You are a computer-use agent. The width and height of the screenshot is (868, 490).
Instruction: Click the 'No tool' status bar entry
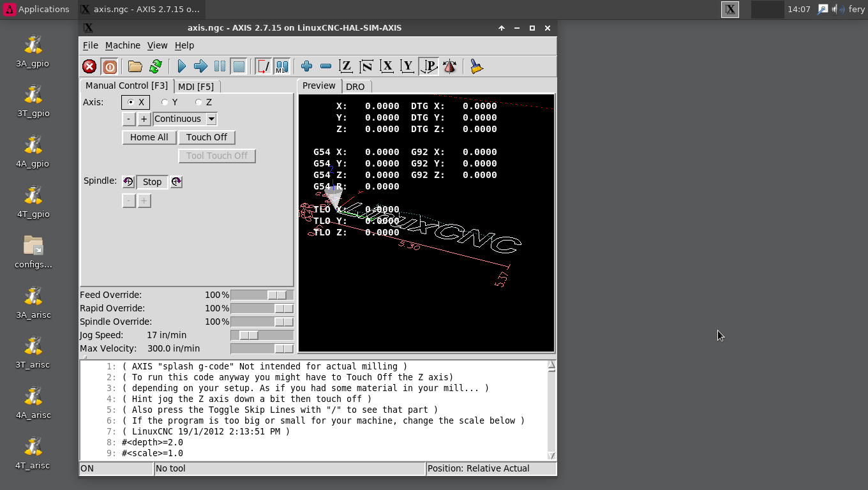tap(290, 468)
